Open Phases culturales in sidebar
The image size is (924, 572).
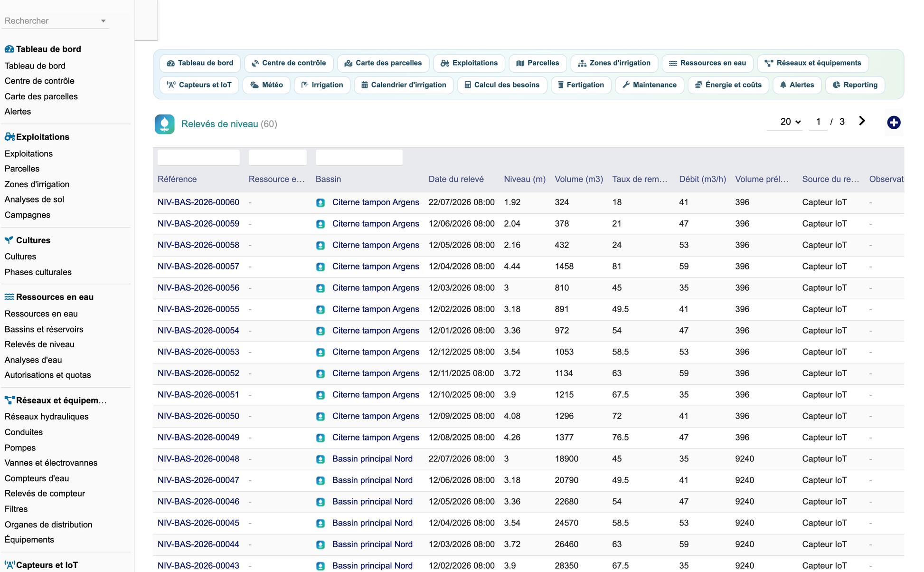[38, 272]
